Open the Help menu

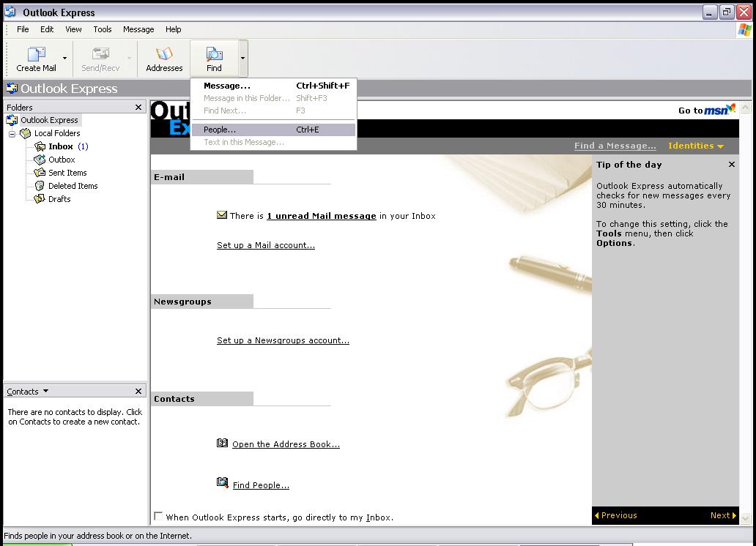173,29
